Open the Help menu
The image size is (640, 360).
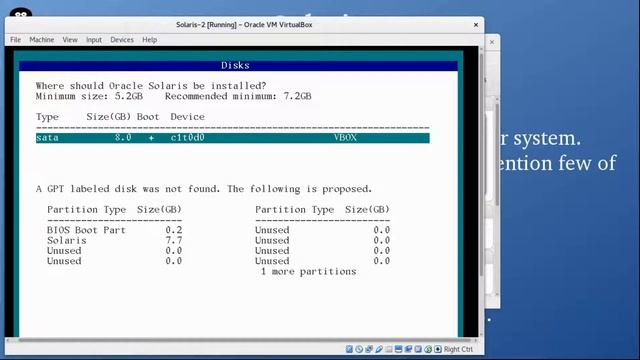tap(149, 40)
